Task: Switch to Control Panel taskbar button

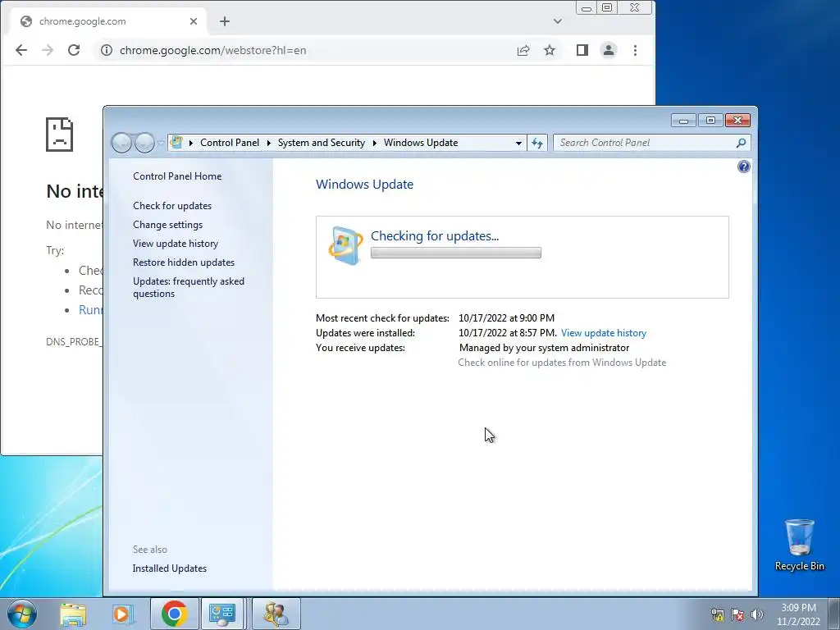Action: tap(222, 614)
